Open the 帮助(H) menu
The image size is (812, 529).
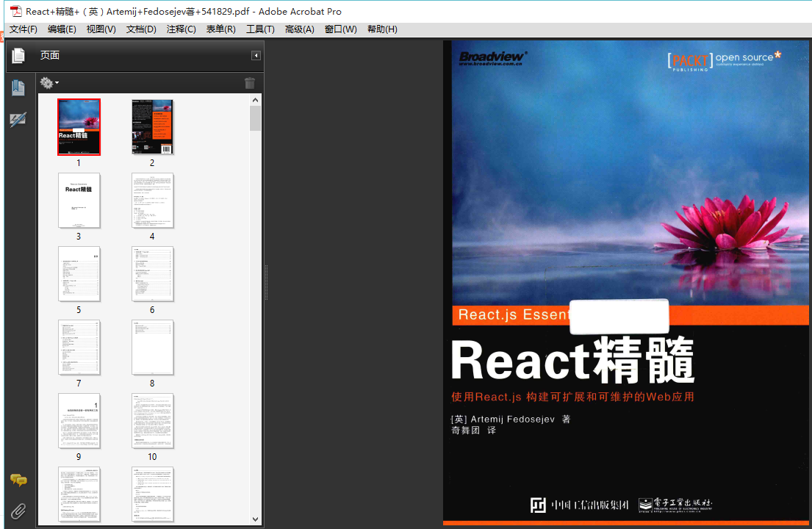click(x=382, y=29)
